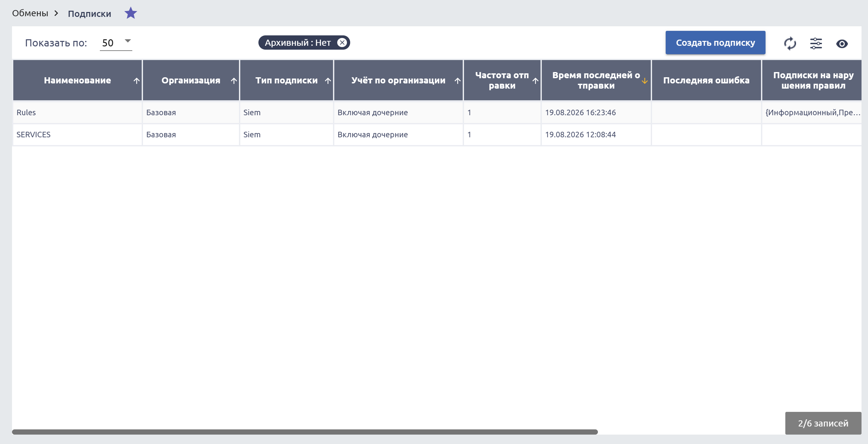The image size is (868, 444).
Task: Click Базовая in the SERVICES row
Action: [161, 135]
